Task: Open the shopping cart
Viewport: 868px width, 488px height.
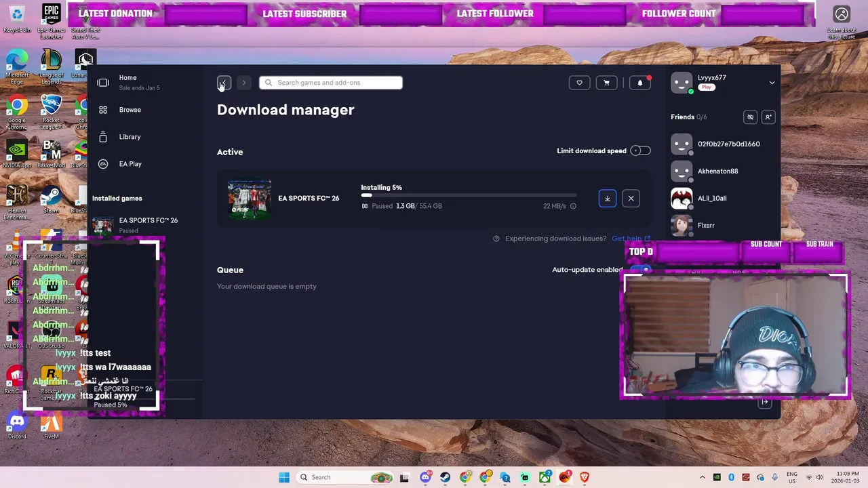Action: pyautogui.click(x=606, y=83)
